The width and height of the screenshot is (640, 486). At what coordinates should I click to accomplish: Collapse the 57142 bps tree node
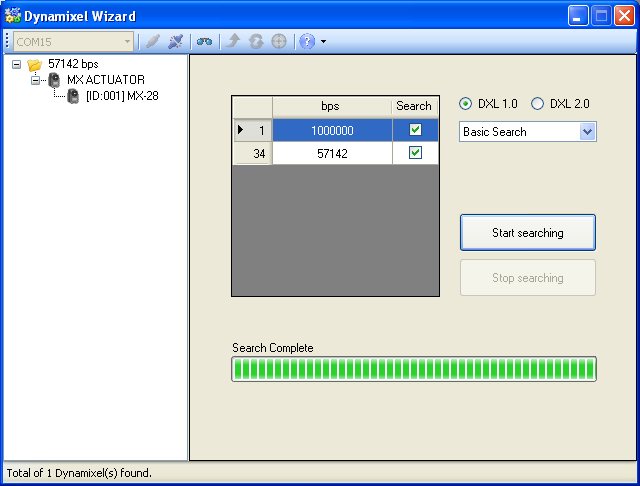(16, 64)
